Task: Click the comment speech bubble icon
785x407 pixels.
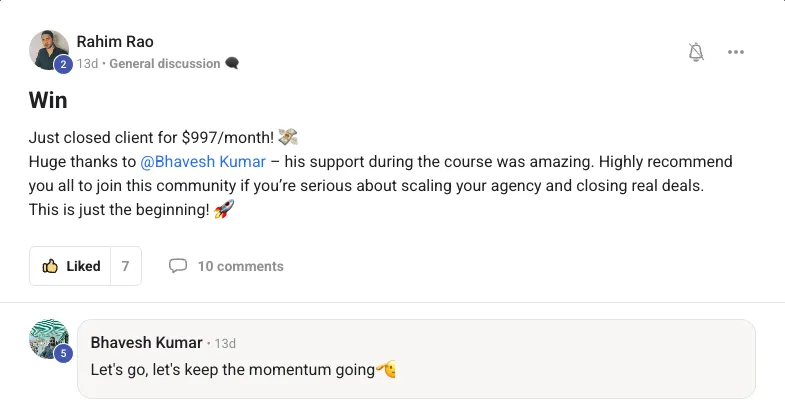Action: [x=178, y=266]
